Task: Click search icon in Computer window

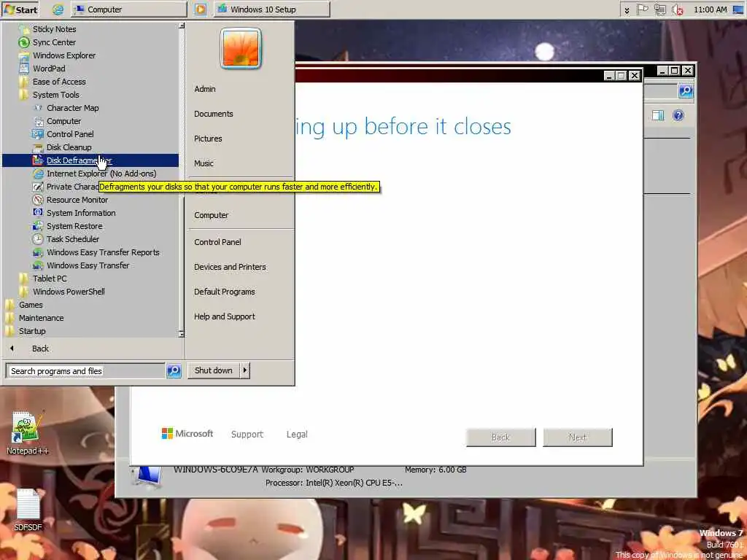Action: [x=686, y=90]
